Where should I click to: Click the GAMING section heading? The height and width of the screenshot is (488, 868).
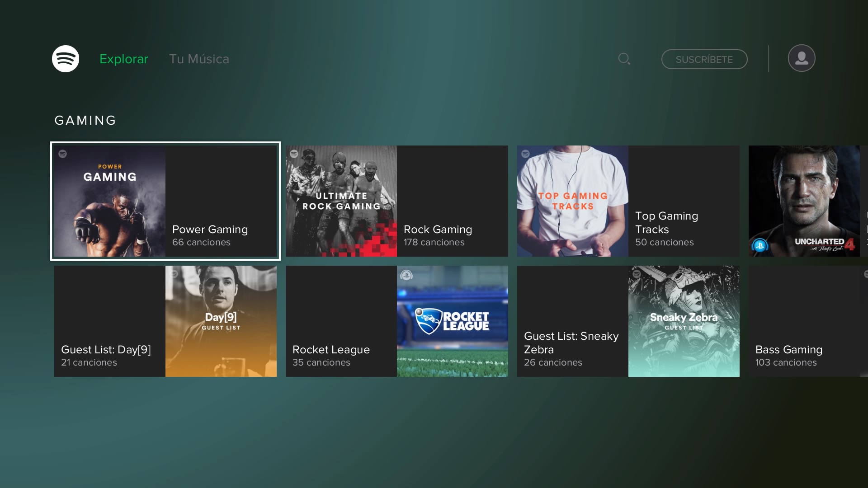(85, 120)
